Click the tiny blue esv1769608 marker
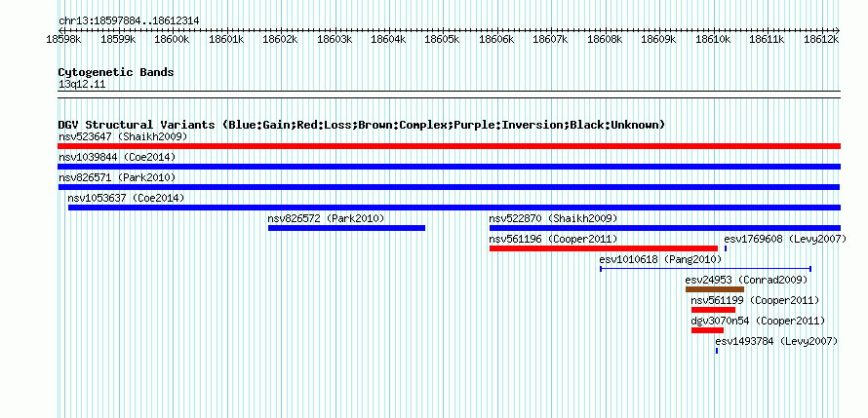 pyautogui.click(x=726, y=248)
